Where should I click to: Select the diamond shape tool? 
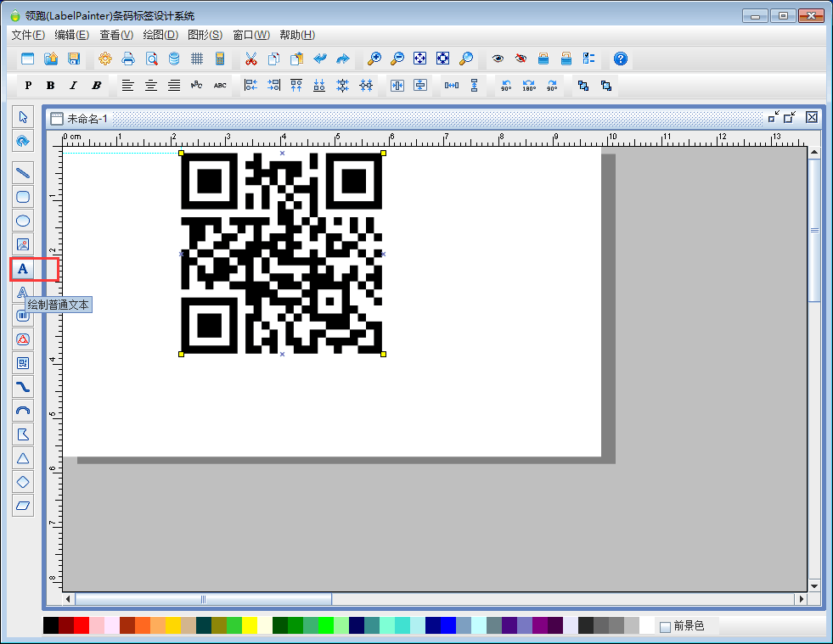point(23,482)
